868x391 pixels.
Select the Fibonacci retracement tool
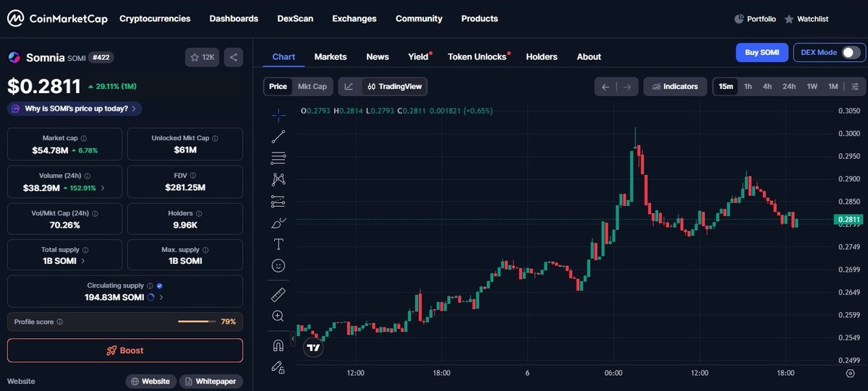(x=278, y=158)
